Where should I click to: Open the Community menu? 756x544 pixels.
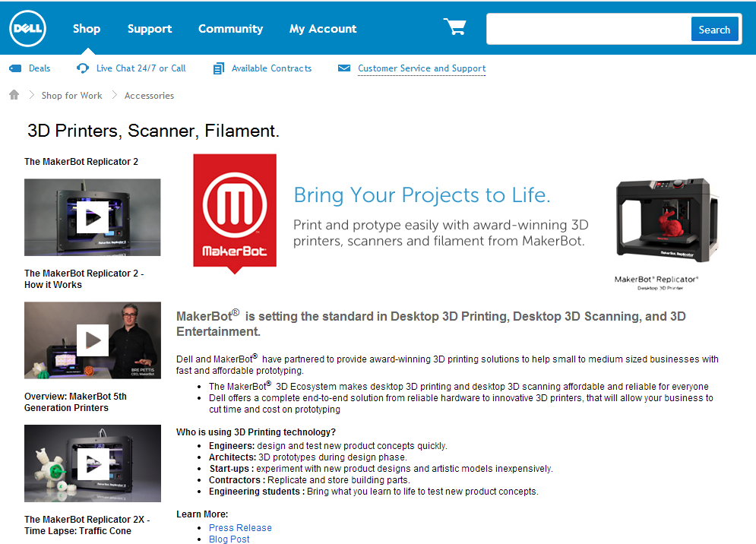(x=230, y=29)
